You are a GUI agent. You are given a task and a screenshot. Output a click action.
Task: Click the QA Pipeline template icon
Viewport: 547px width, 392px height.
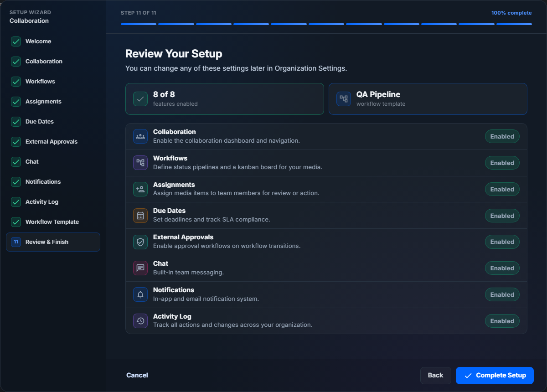pos(344,98)
